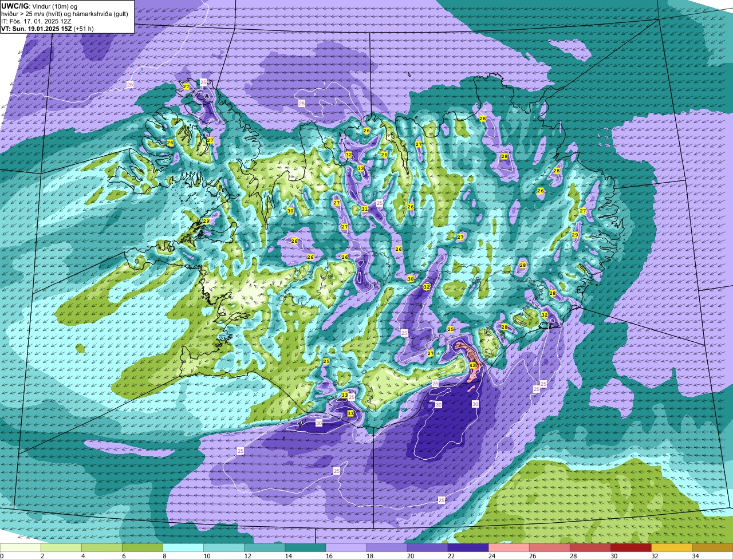Click the '4' tick label on the color scale
Viewport: 733px width, 560px height.
point(82,556)
